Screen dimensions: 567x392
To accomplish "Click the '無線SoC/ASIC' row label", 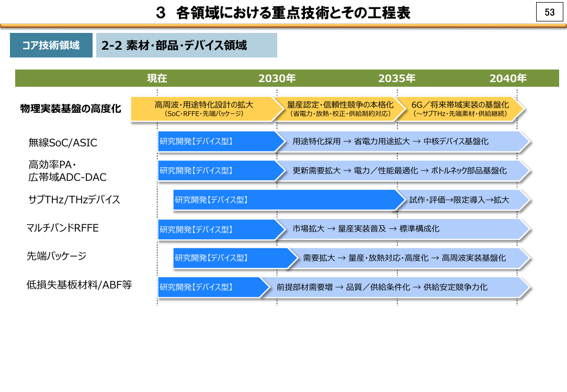I will 63,143.
